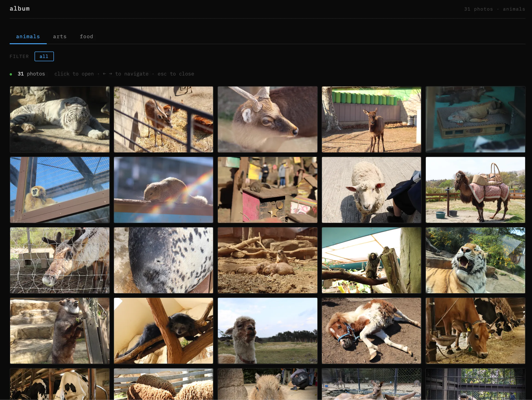
Task: Open the iguana on platform photo
Action: (x=475, y=119)
